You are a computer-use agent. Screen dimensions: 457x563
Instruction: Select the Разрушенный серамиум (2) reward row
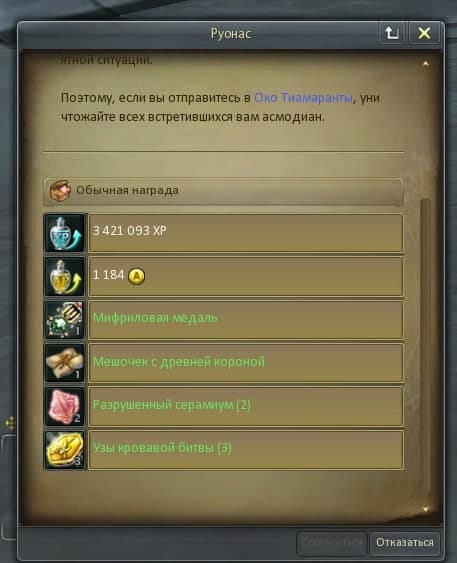(x=246, y=406)
